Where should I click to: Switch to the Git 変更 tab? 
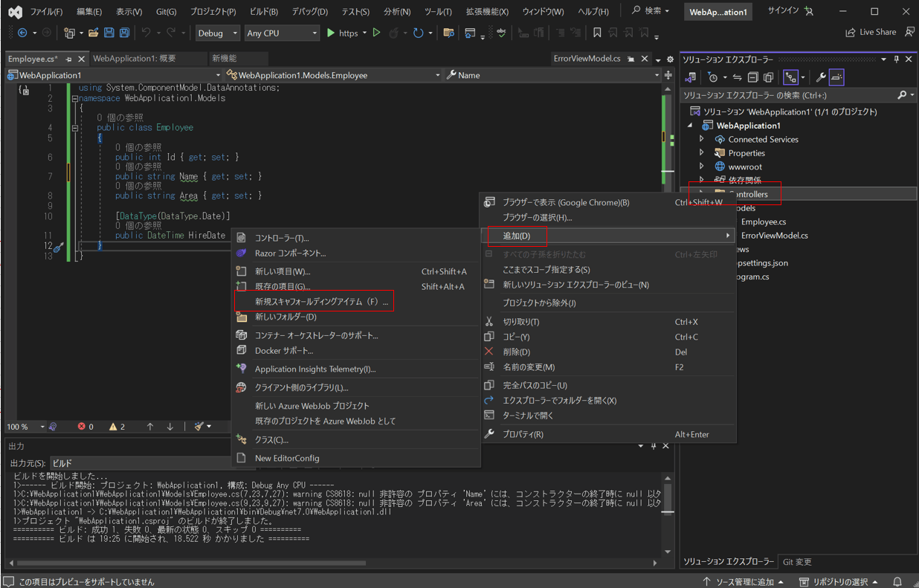[x=798, y=562]
